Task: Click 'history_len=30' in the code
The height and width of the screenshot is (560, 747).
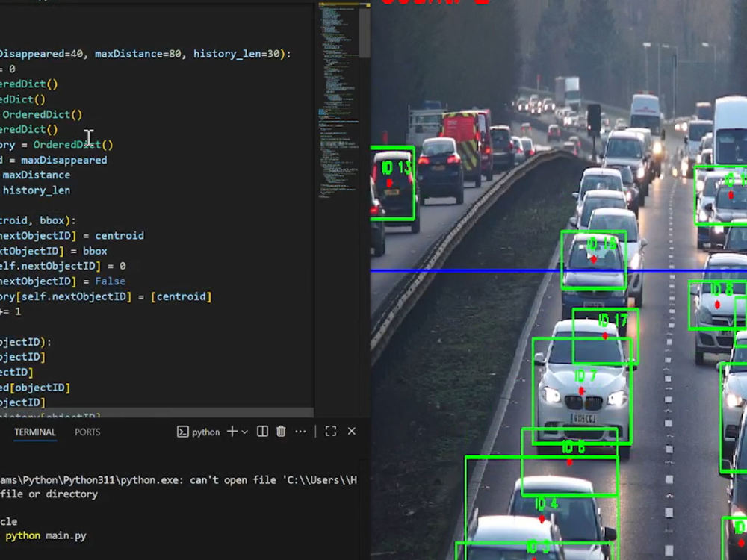Action: coord(236,54)
